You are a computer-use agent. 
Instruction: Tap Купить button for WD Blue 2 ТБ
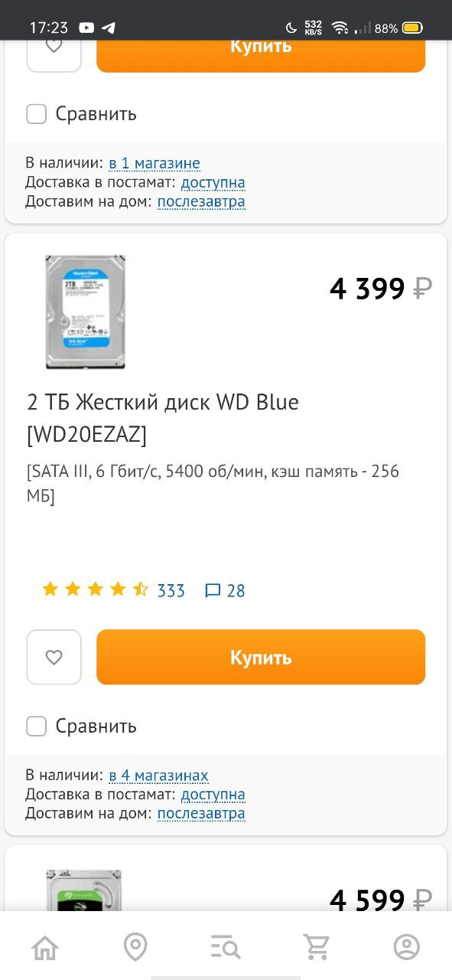pyautogui.click(x=261, y=657)
